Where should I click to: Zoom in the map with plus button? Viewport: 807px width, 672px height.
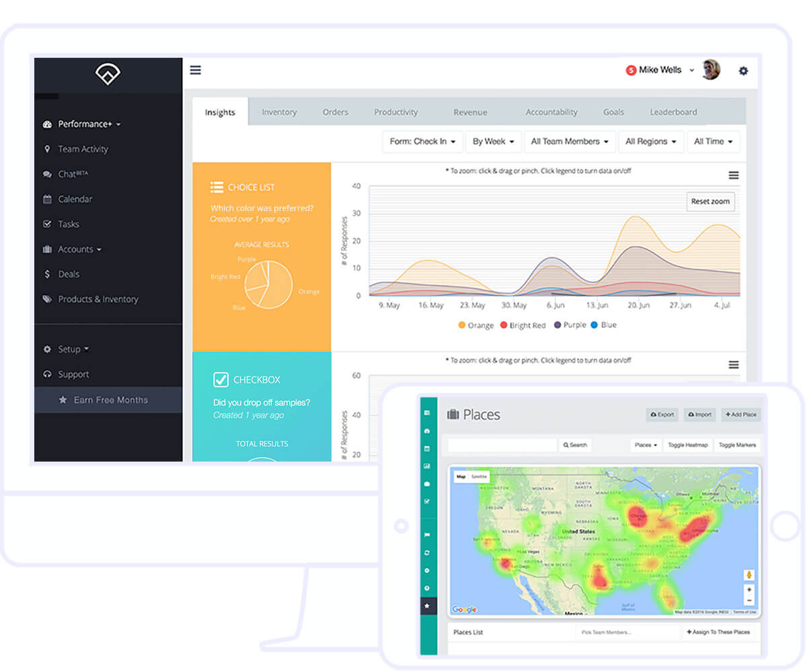click(x=749, y=589)
